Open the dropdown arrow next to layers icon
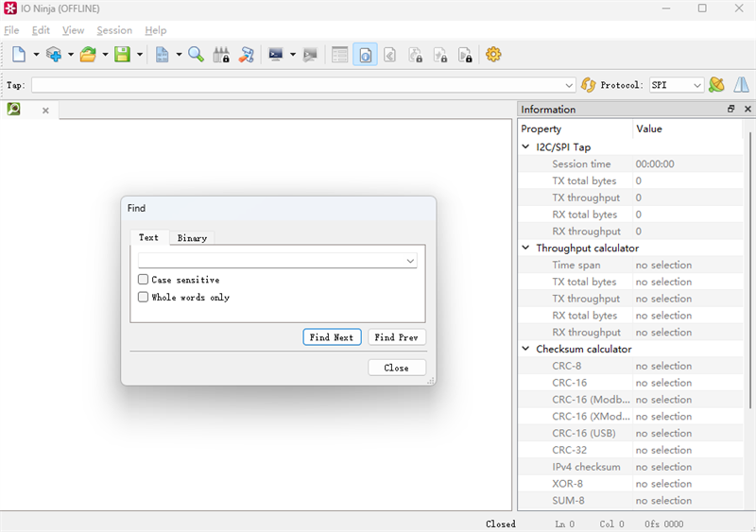Image resolution: width=756 pixels, height=532 pixels. [71, 55]
